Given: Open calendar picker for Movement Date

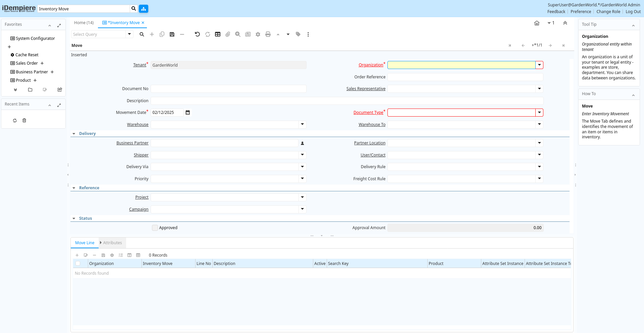Looking at the screenshot, I should [x=188, y=113].
